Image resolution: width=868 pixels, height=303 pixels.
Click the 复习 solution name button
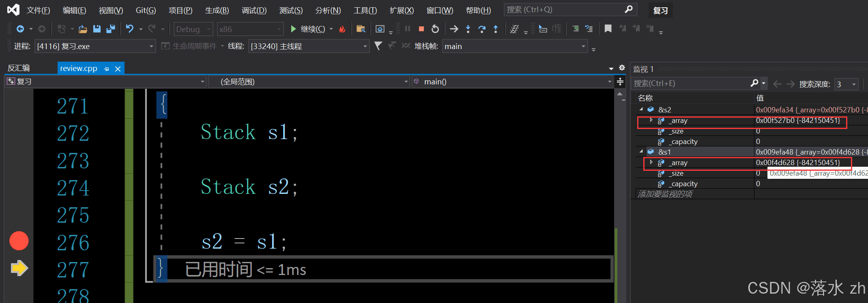(x=660, y=11)
